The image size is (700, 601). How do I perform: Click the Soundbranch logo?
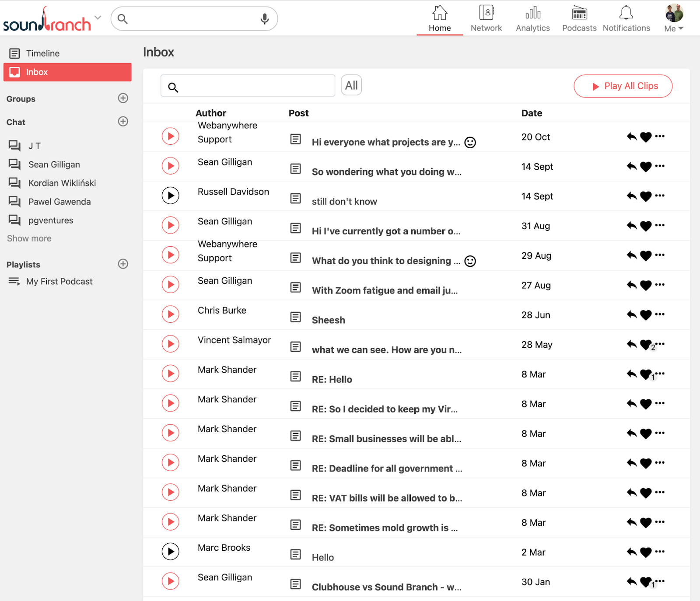coord(47,20)
